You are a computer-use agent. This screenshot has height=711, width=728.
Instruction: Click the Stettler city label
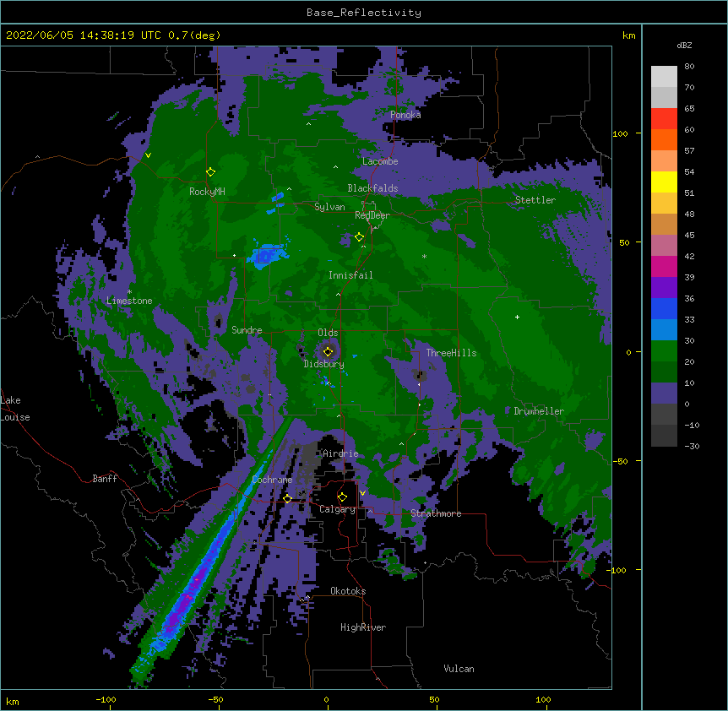[x=535, y=200]
